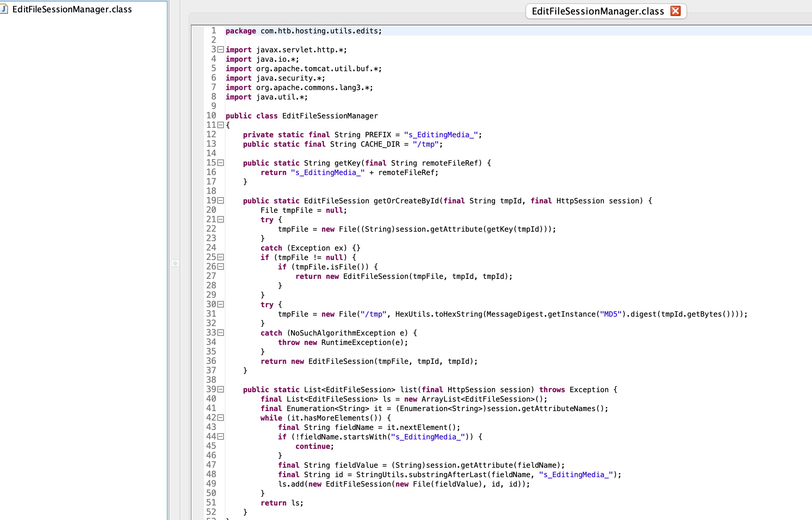Collapse the imports block at line 3
The height and width of the screenshot is (520, 812).
coord(221,50)
